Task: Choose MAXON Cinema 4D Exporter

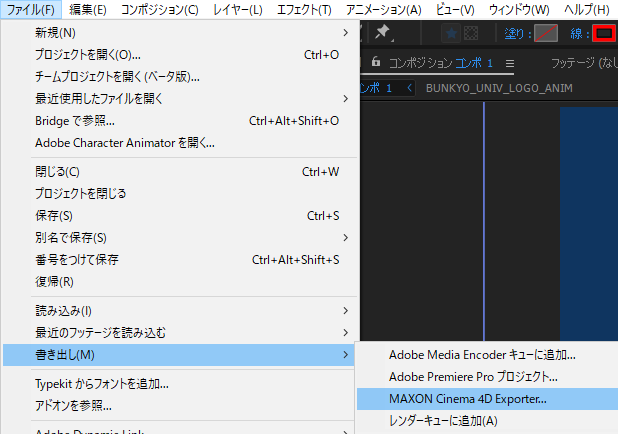Action: click(x=468, y=399)
